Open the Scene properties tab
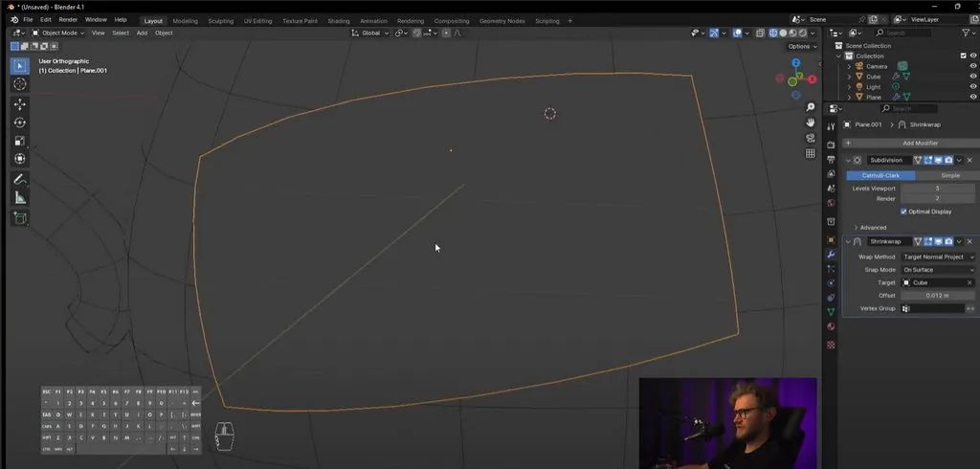980x469 pixels. coord(831,189)
